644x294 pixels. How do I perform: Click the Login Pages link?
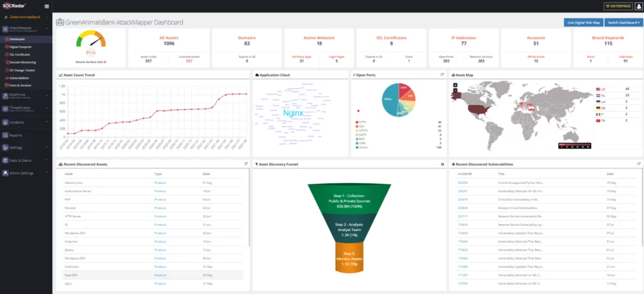coord(336,56)
